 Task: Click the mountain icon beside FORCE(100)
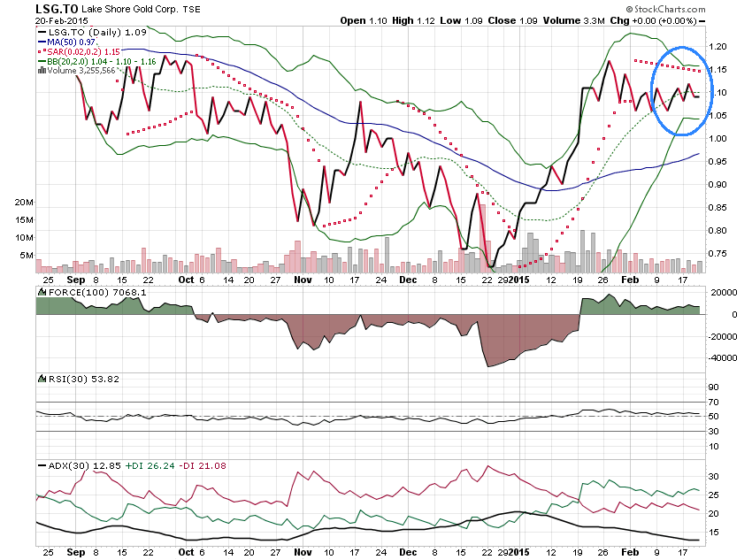coord(42,292)
